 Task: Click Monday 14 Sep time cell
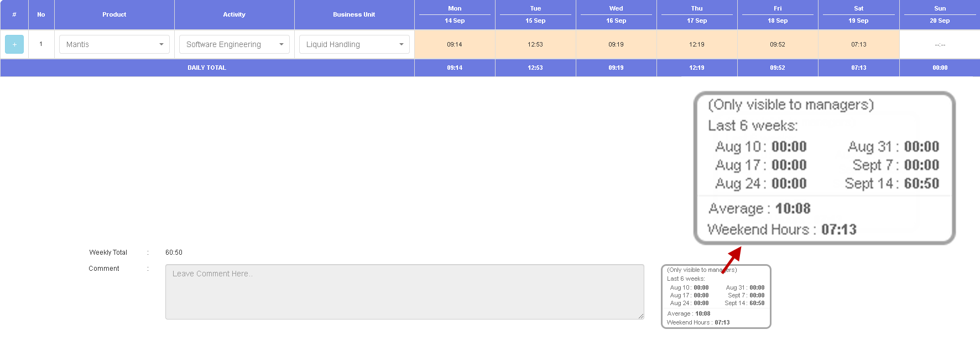point(455,44)
